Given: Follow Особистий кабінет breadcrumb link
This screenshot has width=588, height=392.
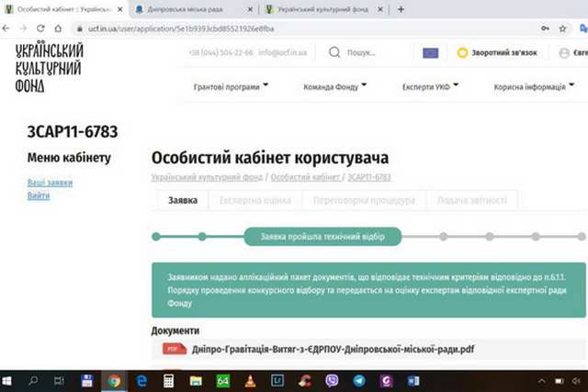Looking at the screenshot, I should click(x=305, y=177).
